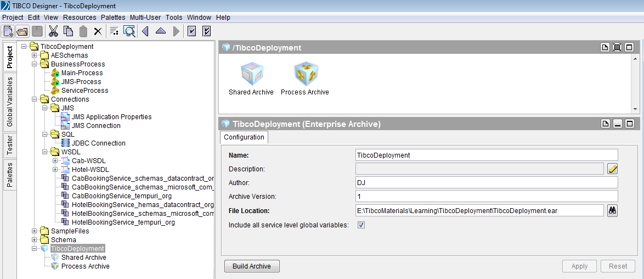Screen dimensions: 644x279
Task: Select CabBookingService_tempuri_org schema
Action: pos(122,196)
